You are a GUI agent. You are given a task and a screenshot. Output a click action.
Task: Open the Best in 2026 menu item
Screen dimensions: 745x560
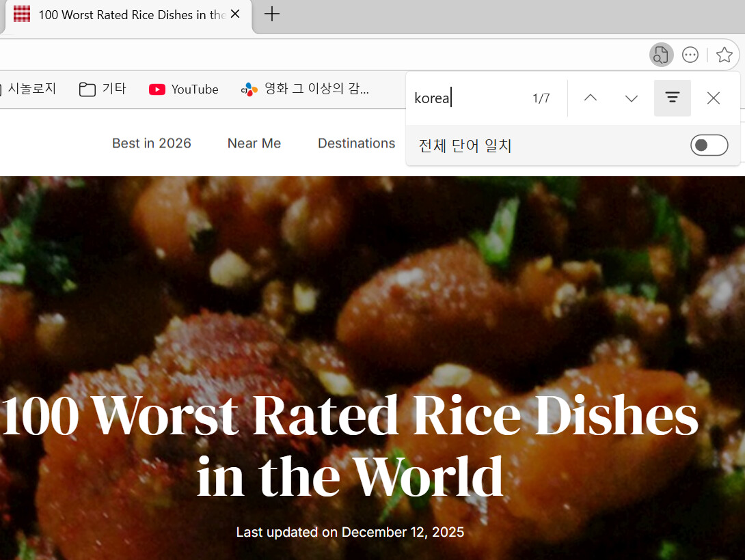pos(152,143)
